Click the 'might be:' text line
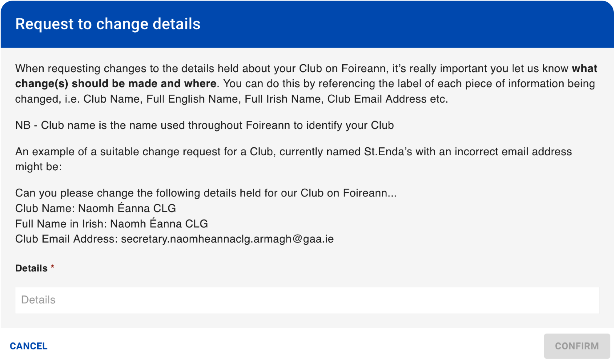615x364 pixels. 38,167
